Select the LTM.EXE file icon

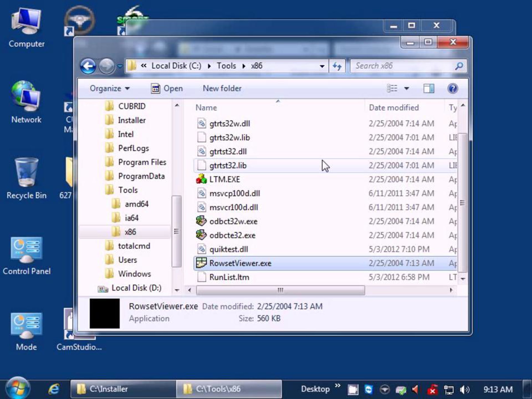[x=201, y=179]
